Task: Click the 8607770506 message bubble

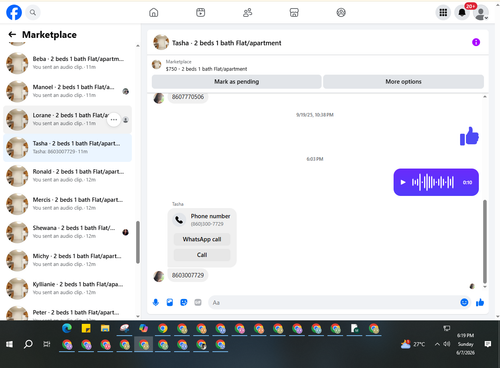Action: (x=188, y=97)
